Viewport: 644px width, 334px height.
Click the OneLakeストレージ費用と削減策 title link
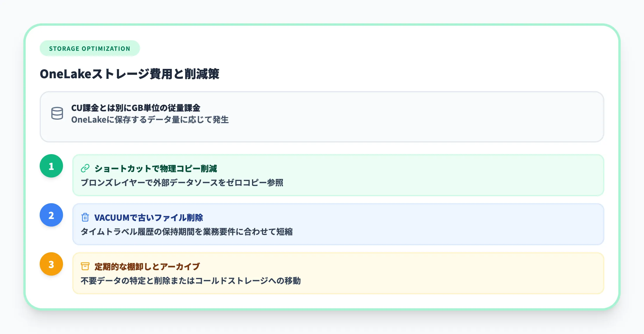(x=131, y=74)
